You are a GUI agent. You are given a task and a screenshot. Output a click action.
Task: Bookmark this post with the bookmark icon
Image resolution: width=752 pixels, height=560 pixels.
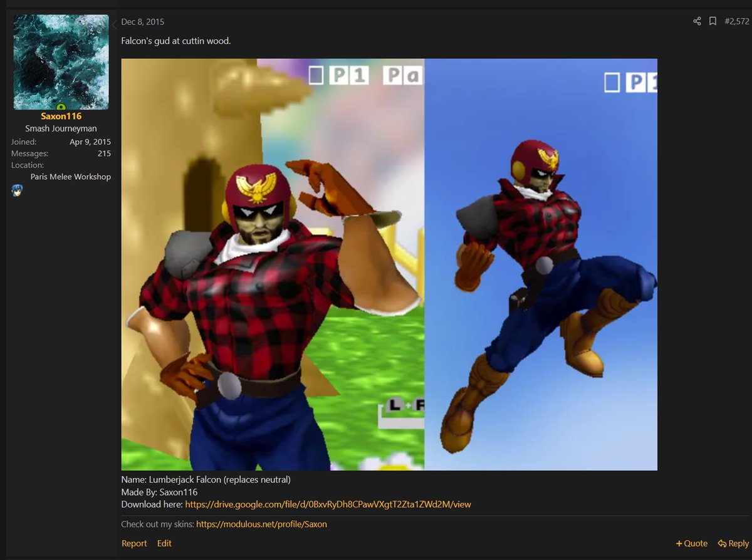click(713, 21)
